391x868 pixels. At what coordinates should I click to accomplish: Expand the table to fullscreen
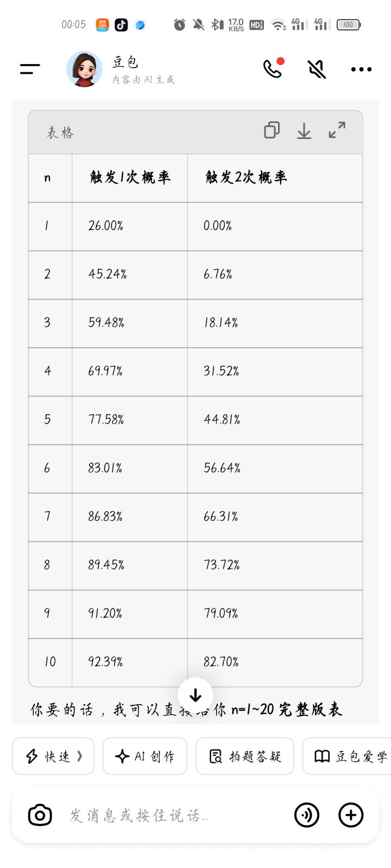337,130
